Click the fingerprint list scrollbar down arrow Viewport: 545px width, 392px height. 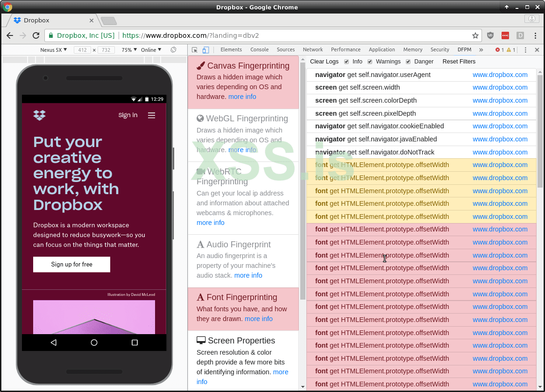point(303,386)
